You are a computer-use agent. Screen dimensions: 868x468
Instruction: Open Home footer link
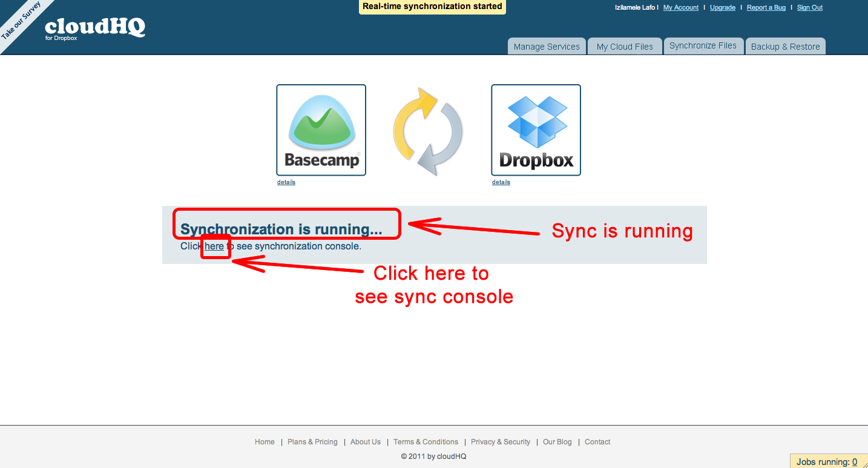[265, 442]
